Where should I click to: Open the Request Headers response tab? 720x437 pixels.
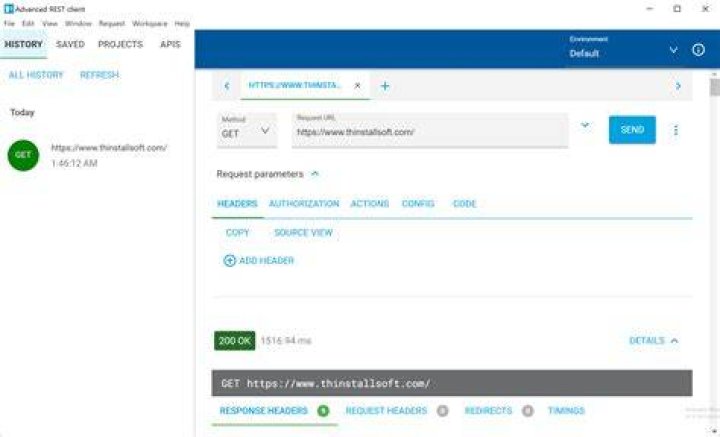pyautogui.click(x=397, y=411)
